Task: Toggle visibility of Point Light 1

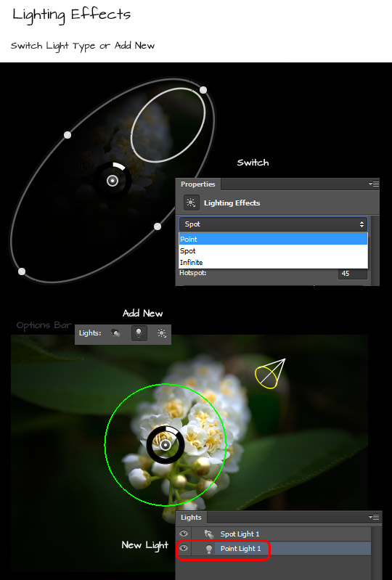Action: [x=184, y=548]
